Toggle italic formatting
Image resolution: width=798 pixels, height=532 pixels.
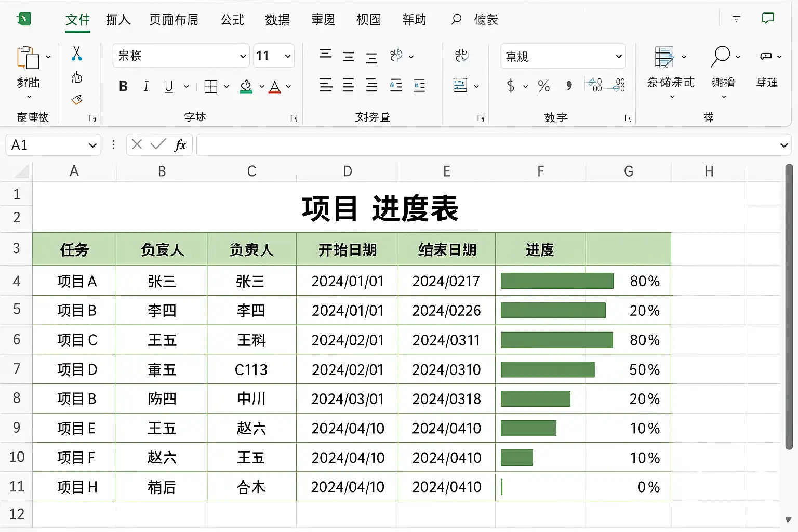tap(146, 86)
